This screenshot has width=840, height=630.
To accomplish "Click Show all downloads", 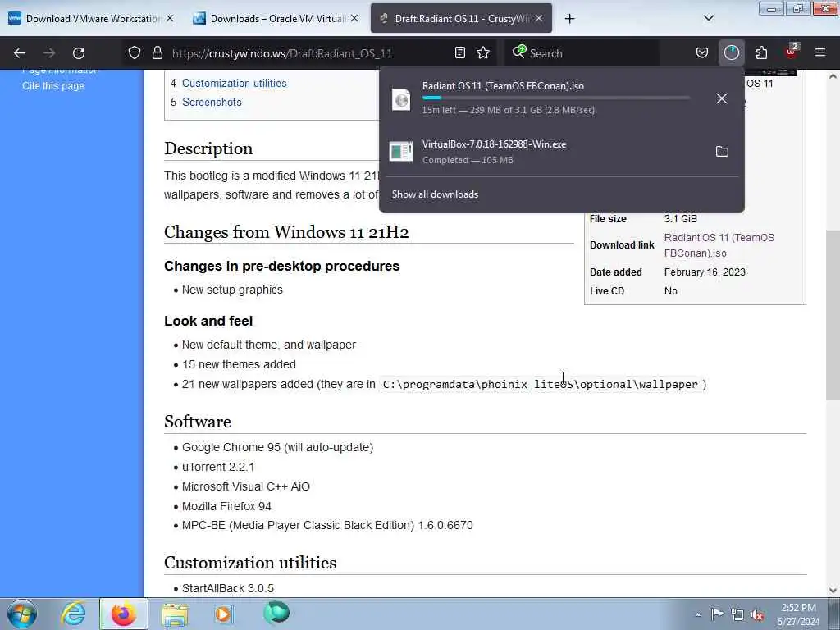I will point(435,194).
